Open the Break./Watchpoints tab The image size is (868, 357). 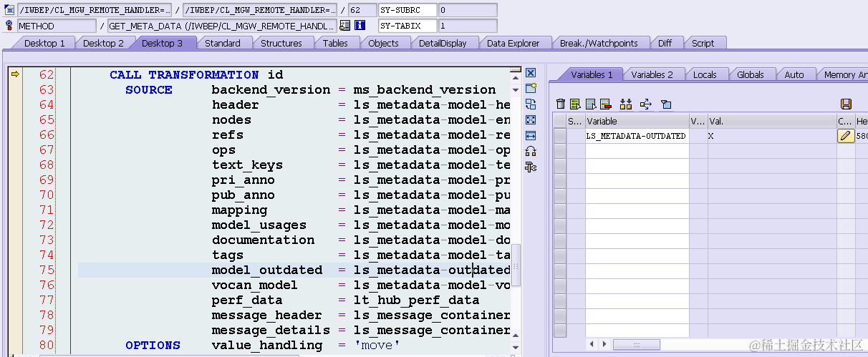598,43
